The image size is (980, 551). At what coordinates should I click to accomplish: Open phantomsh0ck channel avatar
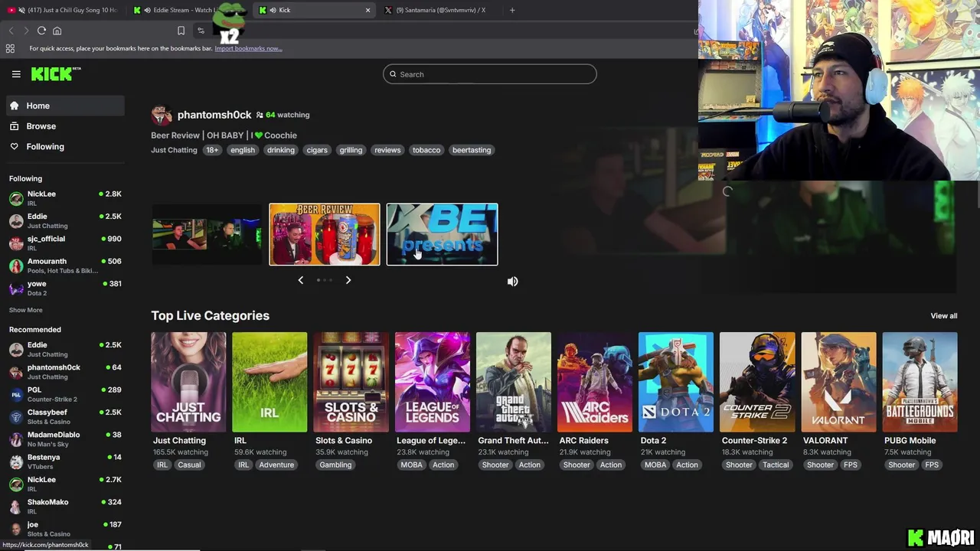coord(162,115)
